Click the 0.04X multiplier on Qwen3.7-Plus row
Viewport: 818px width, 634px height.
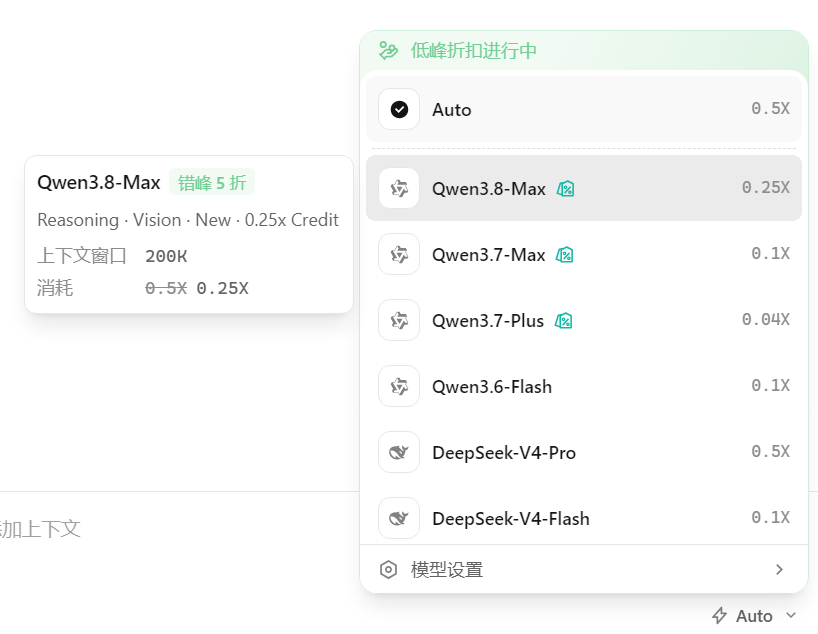coord(766,319)
